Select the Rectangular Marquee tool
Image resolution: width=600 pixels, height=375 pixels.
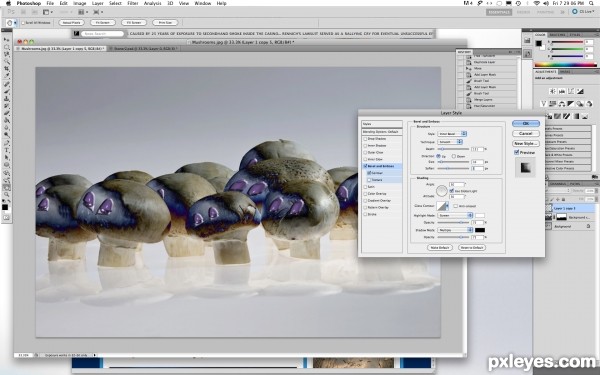pos(7,47)
